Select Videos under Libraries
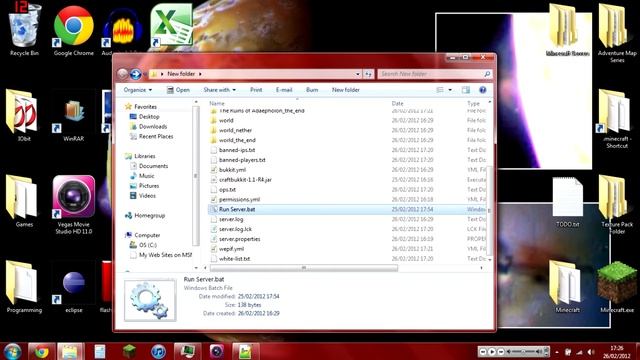This screenshot has width=640, height=360. [143, 196]
